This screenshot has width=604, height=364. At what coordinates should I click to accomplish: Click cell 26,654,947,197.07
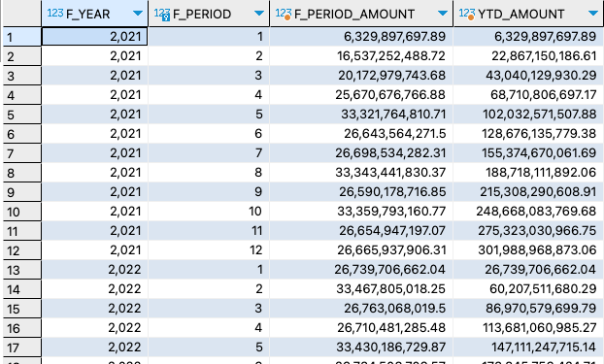point(361,231)
